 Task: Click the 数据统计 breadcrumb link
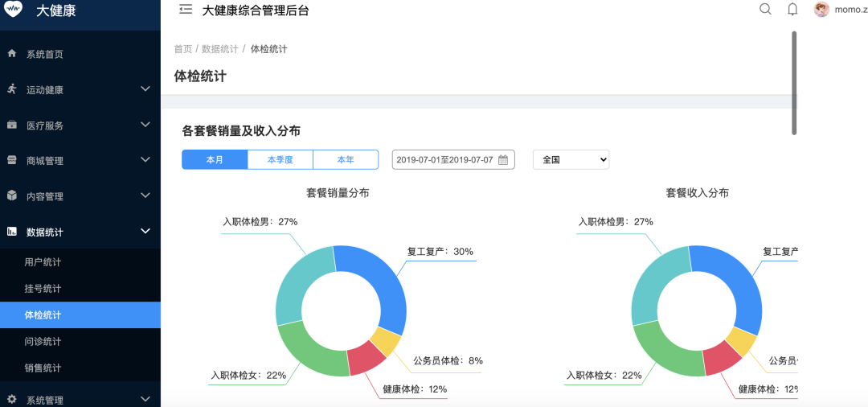tap(219, 49)
